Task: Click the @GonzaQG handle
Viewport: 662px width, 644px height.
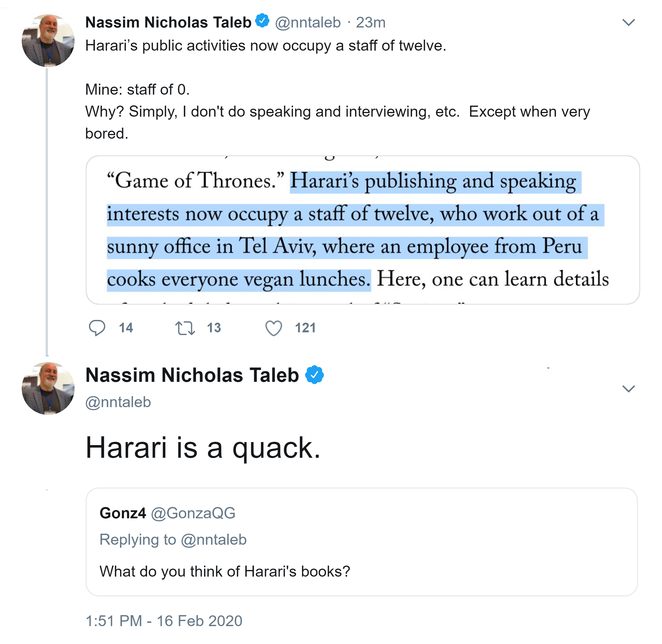Action: pyautogui.click(x=193, y=513)
